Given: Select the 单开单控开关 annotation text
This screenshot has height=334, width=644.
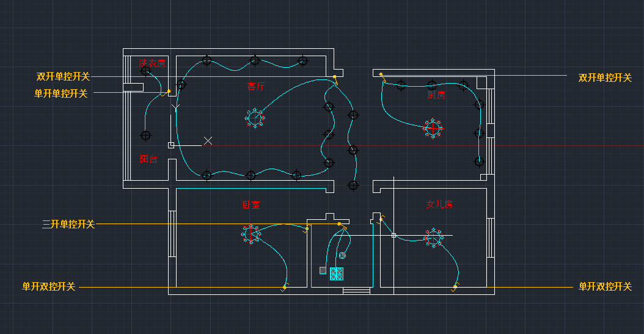Looking at the screenshot, I should coord(60,93).
